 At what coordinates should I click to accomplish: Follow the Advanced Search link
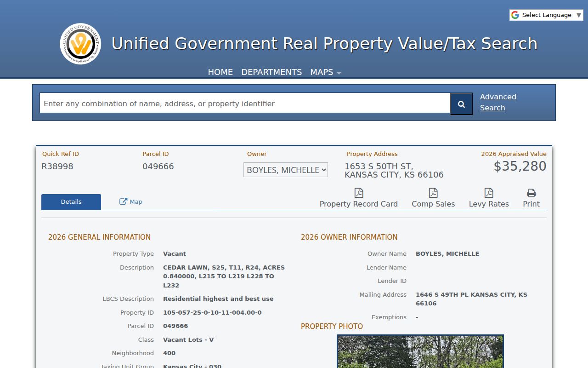(x=498, y=102)
